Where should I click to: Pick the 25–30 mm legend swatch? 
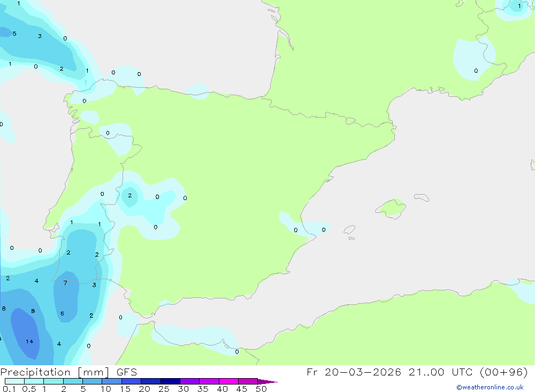[170, 381]
